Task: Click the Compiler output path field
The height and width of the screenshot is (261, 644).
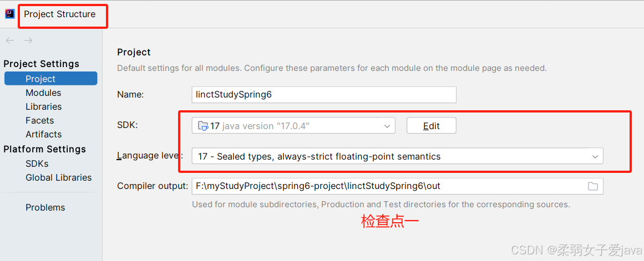Action: [x=397, y=186]
